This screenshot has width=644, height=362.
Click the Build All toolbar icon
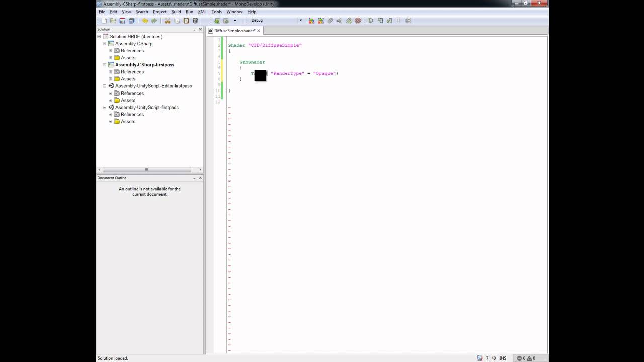point(311,21)
